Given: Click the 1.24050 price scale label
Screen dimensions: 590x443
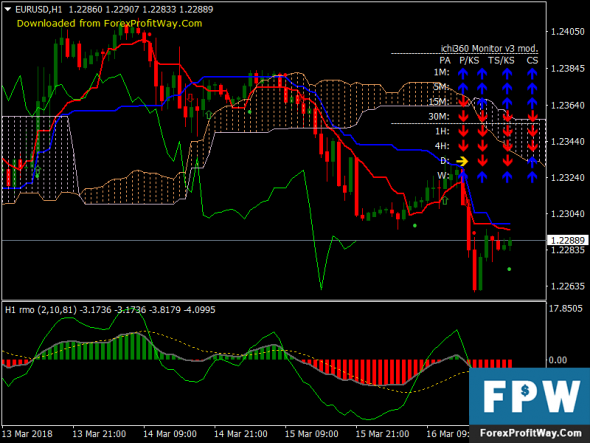Looking at the screenshot, I should tap(568, 32).
